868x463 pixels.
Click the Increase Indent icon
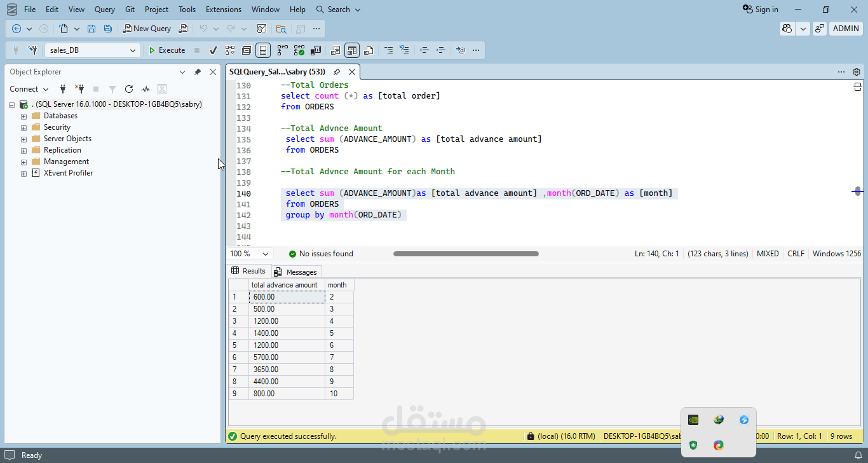[441, 50]
